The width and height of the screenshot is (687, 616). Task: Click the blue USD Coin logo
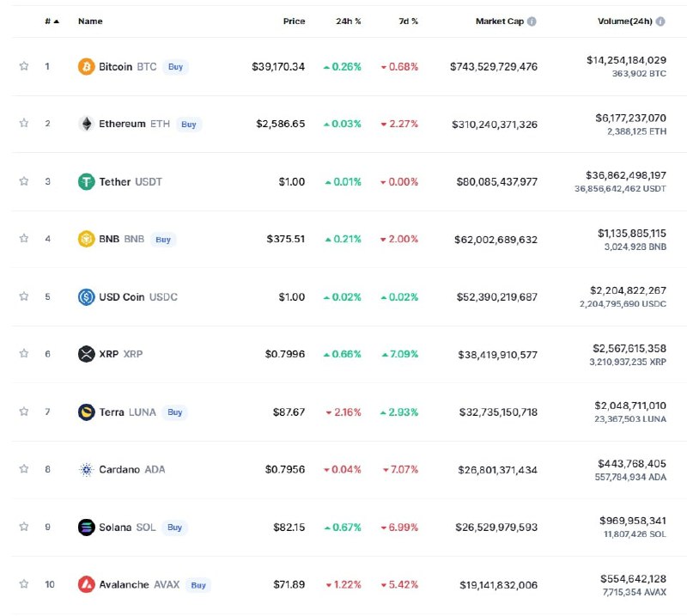(x=87, y=296)
